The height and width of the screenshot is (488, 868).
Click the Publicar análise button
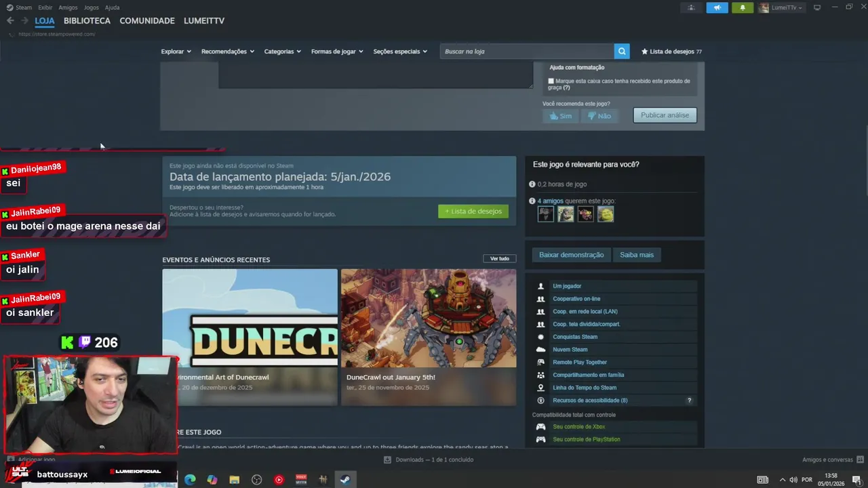coord(665,115)
